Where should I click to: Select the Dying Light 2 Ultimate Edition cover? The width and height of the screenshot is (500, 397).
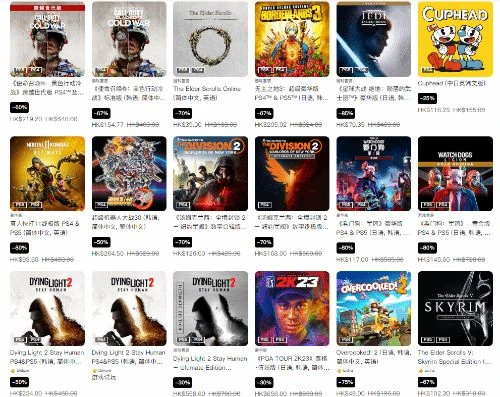(210, 308)
